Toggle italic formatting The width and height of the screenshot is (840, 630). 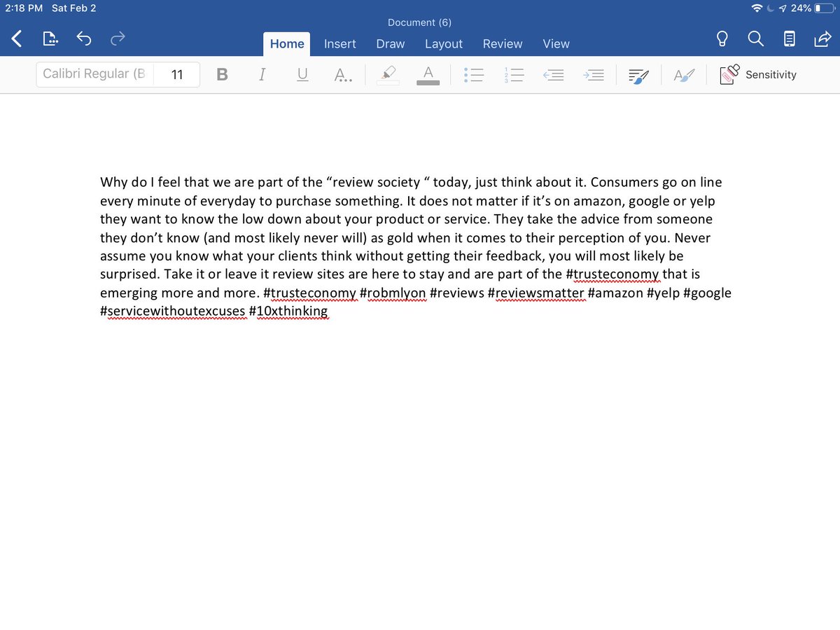[262, 75]
